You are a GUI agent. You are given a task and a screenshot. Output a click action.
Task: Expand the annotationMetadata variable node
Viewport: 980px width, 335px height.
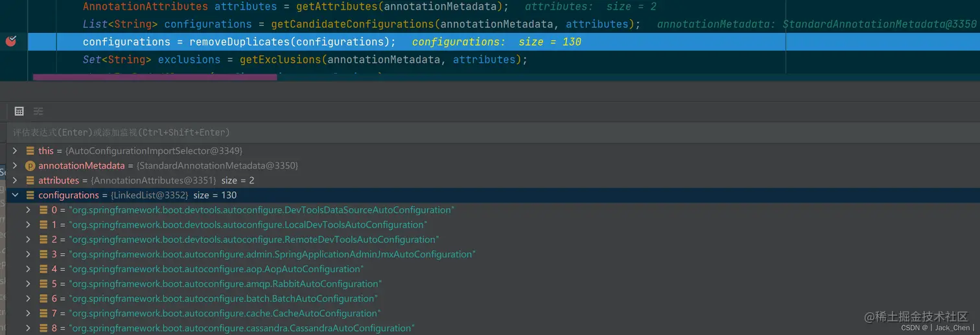[15, 165]
